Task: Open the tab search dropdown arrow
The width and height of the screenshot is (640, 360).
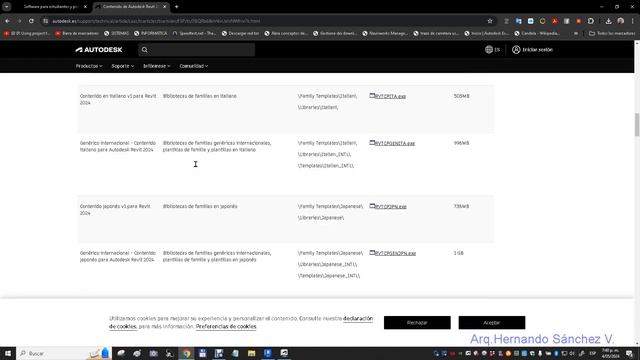Action: pos(7,7)
